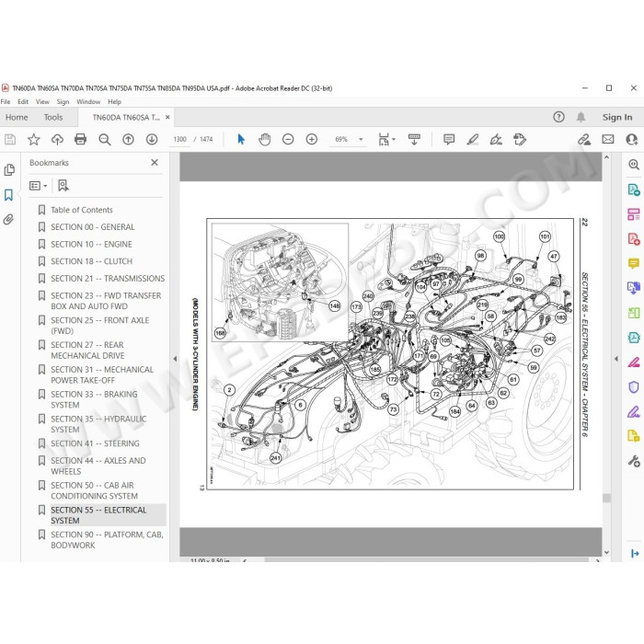
Task: Open the File menu
Action: click(x=6, y=101)
